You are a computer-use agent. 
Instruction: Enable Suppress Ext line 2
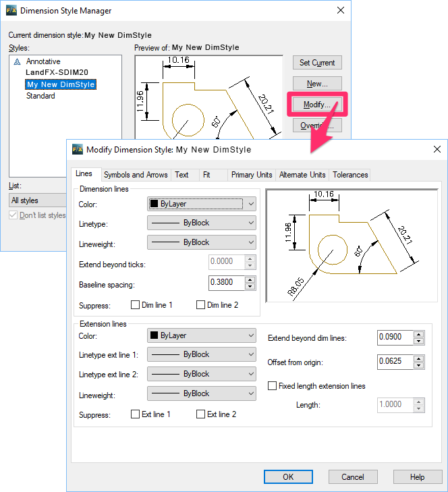200,414
